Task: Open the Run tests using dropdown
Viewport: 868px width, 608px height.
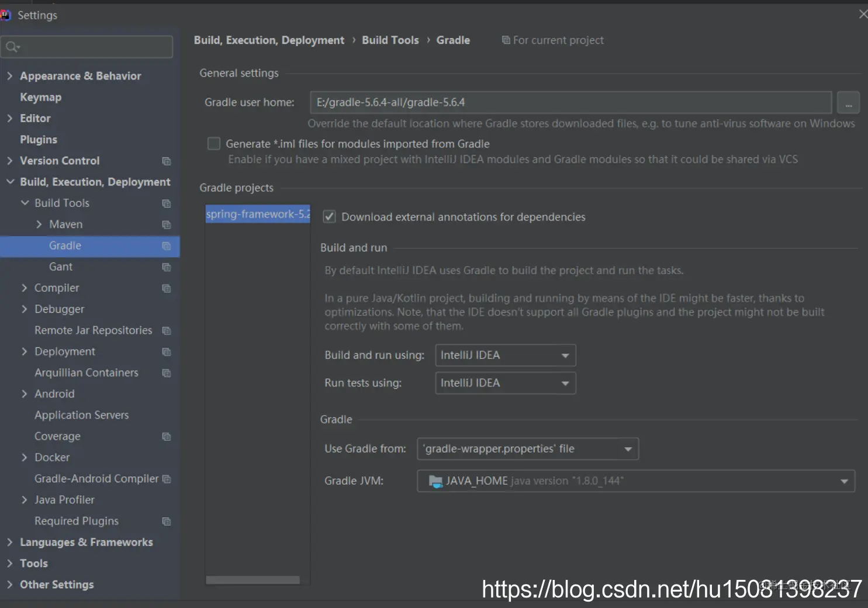Action: 506,384
